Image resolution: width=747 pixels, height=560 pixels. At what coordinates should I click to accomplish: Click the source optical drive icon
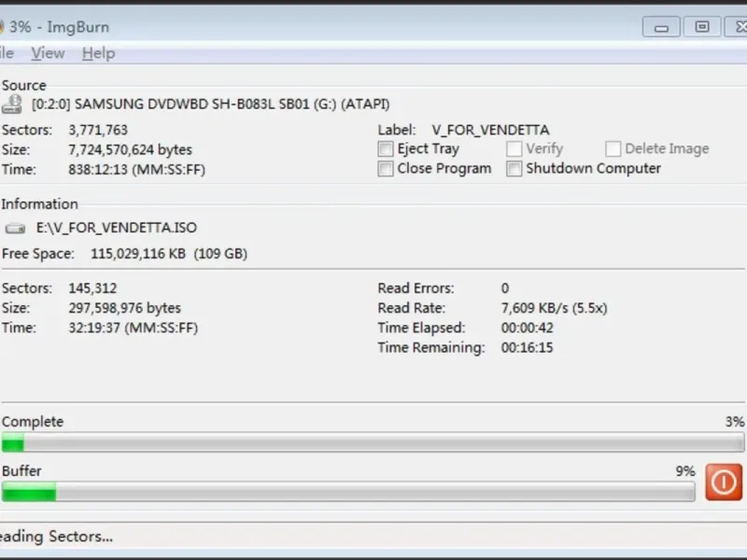(11, 105)
